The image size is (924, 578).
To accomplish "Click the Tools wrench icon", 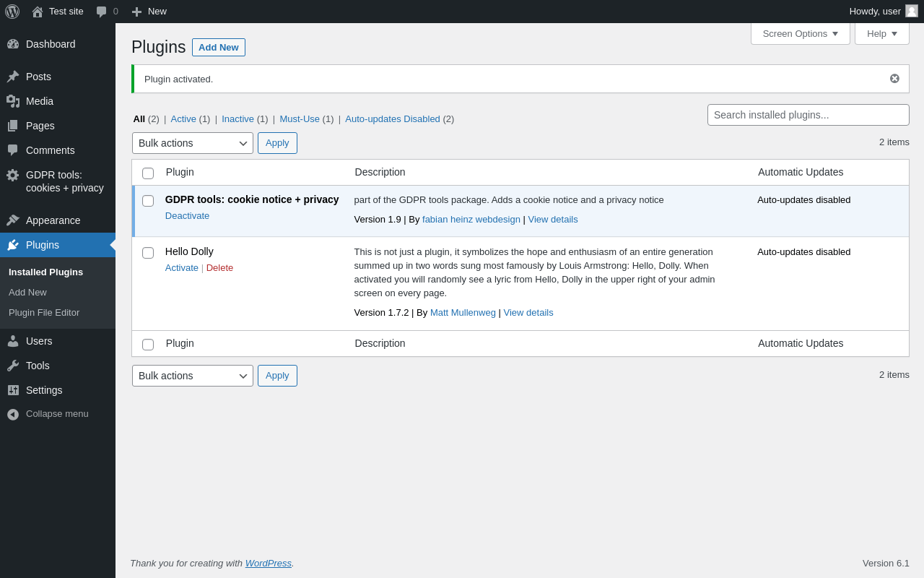I will pyautogui.click(x=13, y=366).
